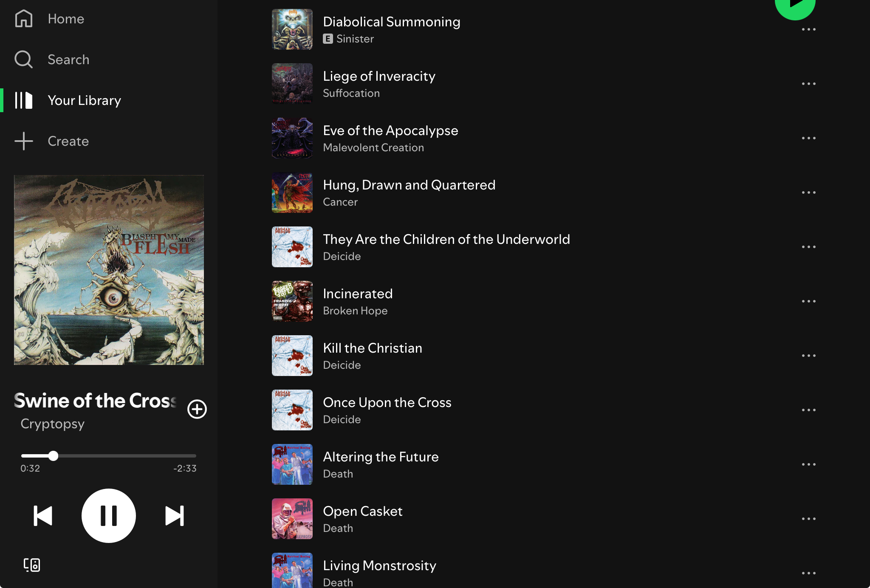Open the connect to a device icon

(x=32, y=565)
